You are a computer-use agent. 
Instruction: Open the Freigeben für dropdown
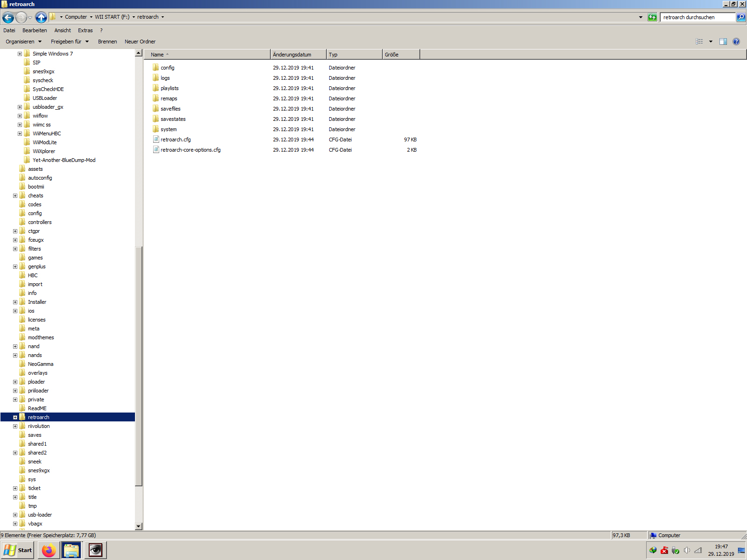70,42
